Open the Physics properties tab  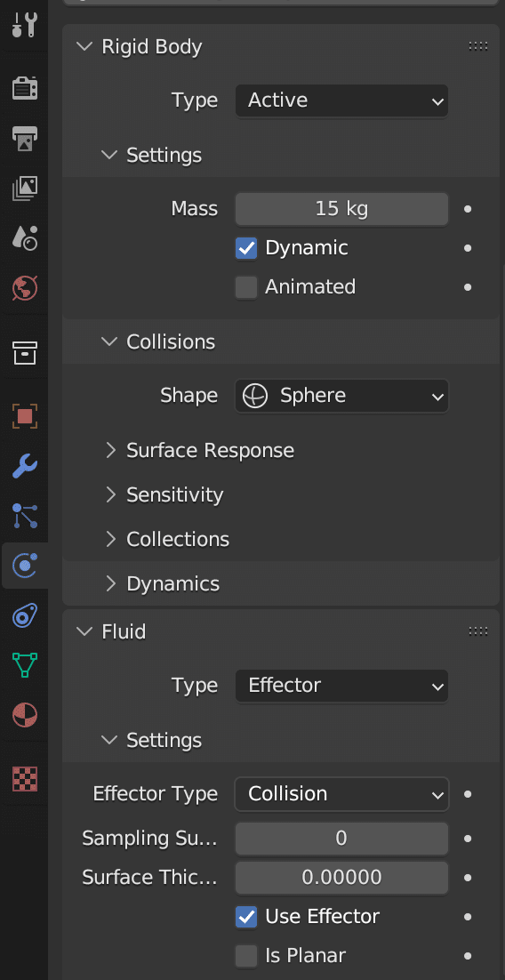click(25, 566)
